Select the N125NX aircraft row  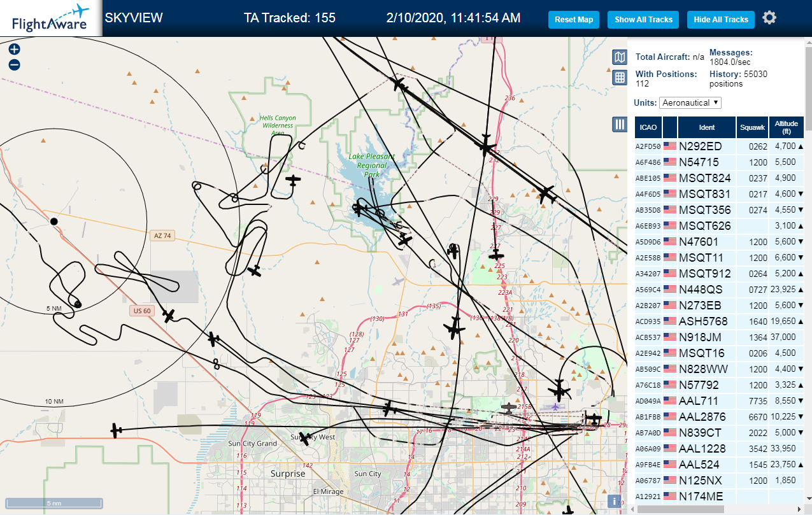click(x=720, y=480)
